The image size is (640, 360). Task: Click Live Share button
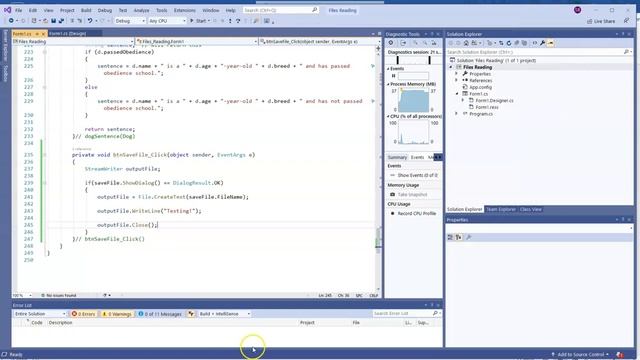click(601, 21)
